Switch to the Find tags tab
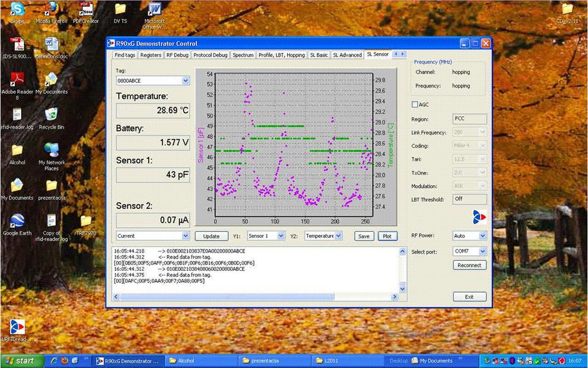Screen dimensions: 588x368 pos(125,55)
